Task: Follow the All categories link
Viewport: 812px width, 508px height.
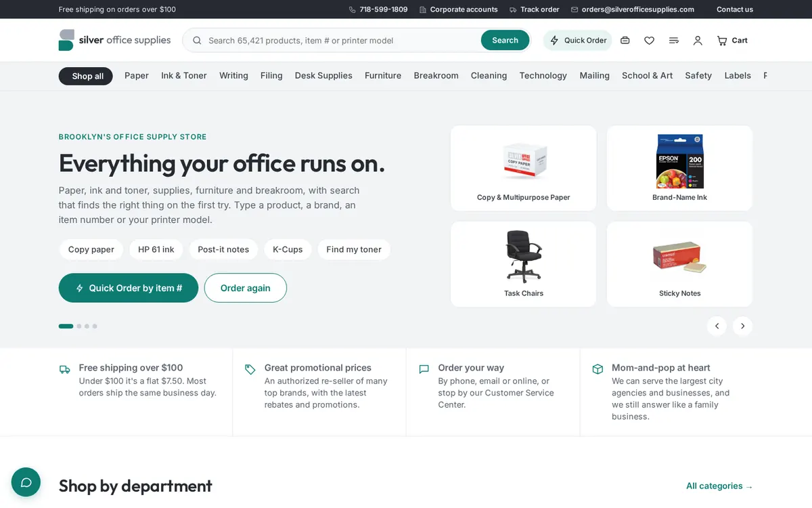Action: tap(719, 486)
